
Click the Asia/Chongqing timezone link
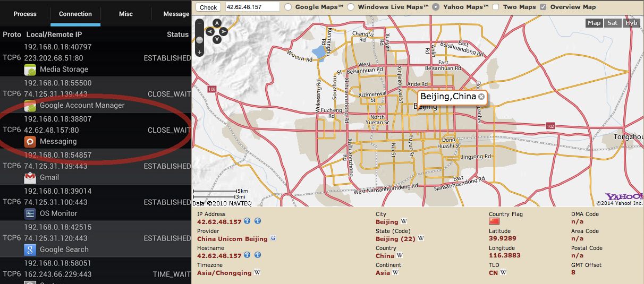click(x=224, y=273)
